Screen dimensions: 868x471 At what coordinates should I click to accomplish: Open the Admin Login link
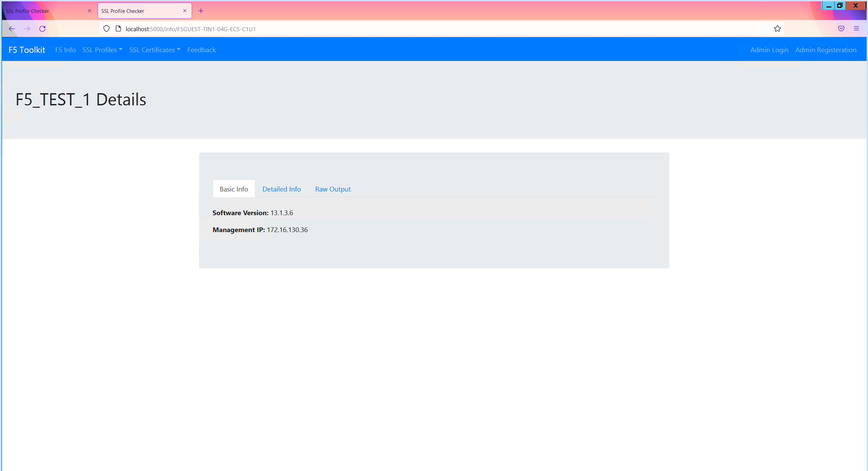[x=769, y=50]
